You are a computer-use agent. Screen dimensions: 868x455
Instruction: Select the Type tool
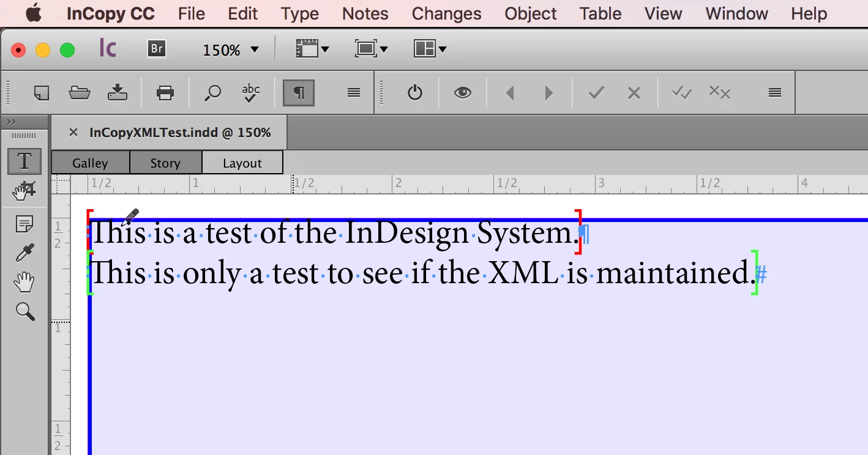click(x=24, y=161)
